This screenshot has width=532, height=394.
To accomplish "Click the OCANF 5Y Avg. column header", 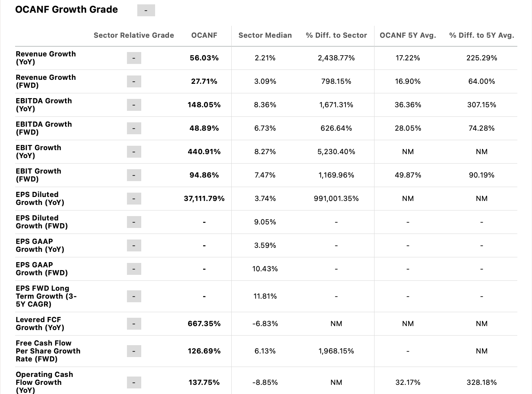I will pyautogui.click(x=408, y=35).
